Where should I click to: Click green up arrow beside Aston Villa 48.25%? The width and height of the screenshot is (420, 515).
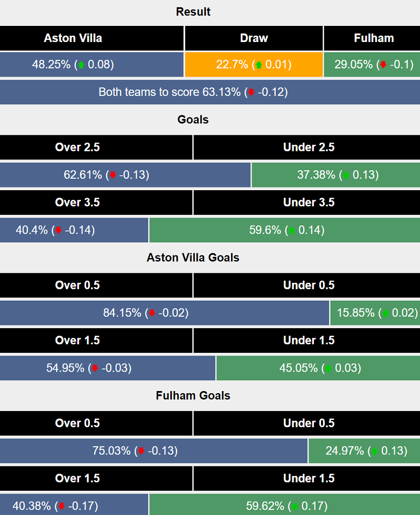click(81, 65)
